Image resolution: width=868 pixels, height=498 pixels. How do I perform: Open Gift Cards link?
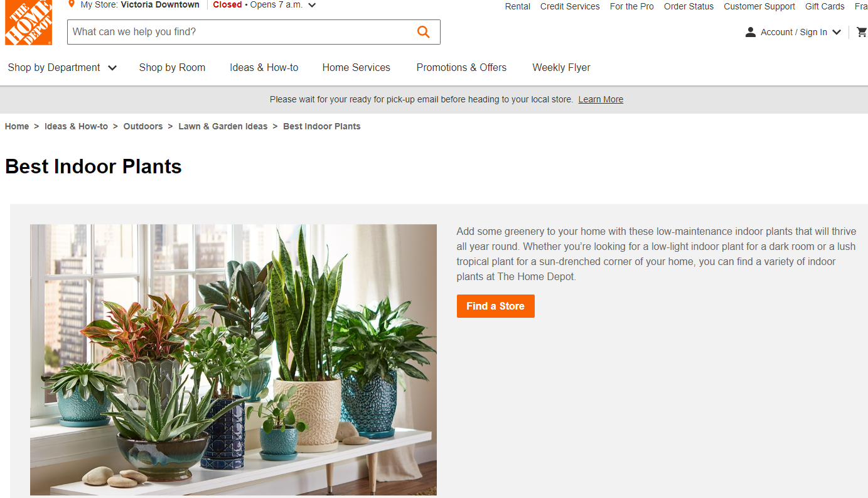point(825,6)
